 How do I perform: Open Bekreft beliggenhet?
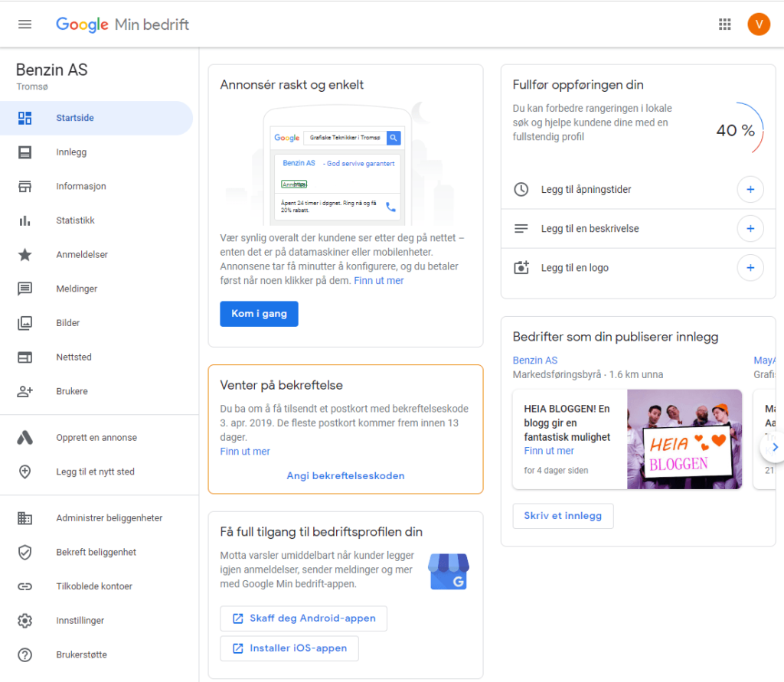tap(96, 552)
